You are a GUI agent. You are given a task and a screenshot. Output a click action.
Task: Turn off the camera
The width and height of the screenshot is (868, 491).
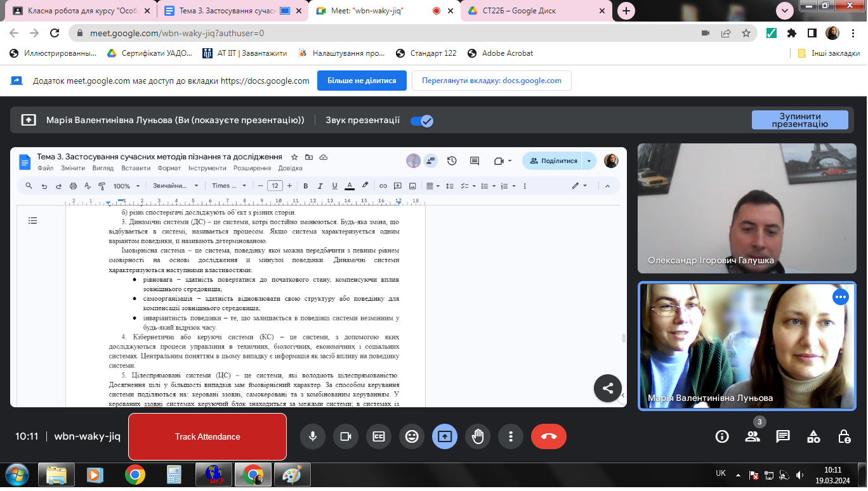[x=346, y=436]
